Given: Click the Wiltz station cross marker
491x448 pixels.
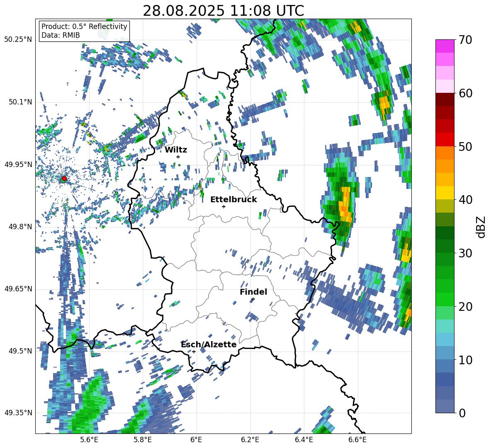Looking at the screenshot, I should click(x=178, y=157).
